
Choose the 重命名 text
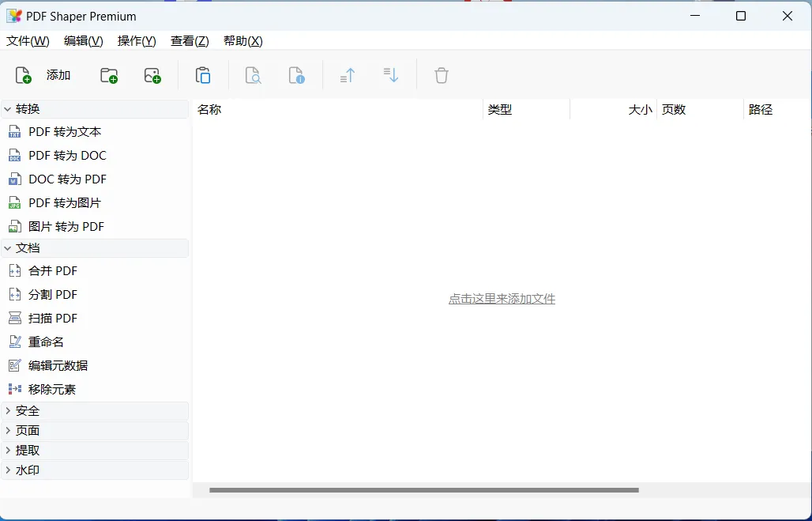[46, 342]
